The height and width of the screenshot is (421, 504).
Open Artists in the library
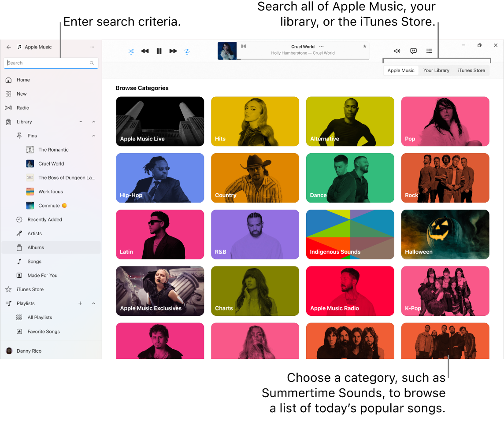[x=51, y=234]
